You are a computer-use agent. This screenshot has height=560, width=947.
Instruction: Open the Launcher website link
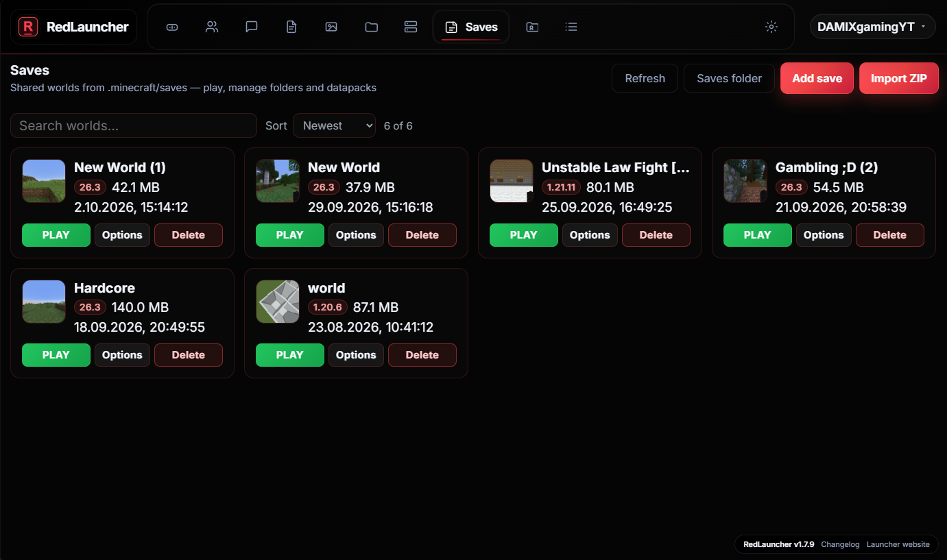point(898,544)
